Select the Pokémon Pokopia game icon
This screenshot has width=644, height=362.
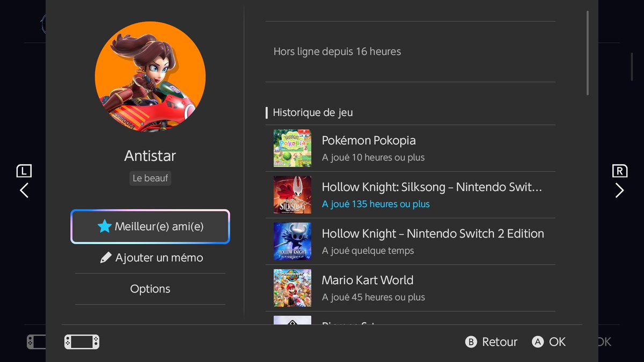292,148
